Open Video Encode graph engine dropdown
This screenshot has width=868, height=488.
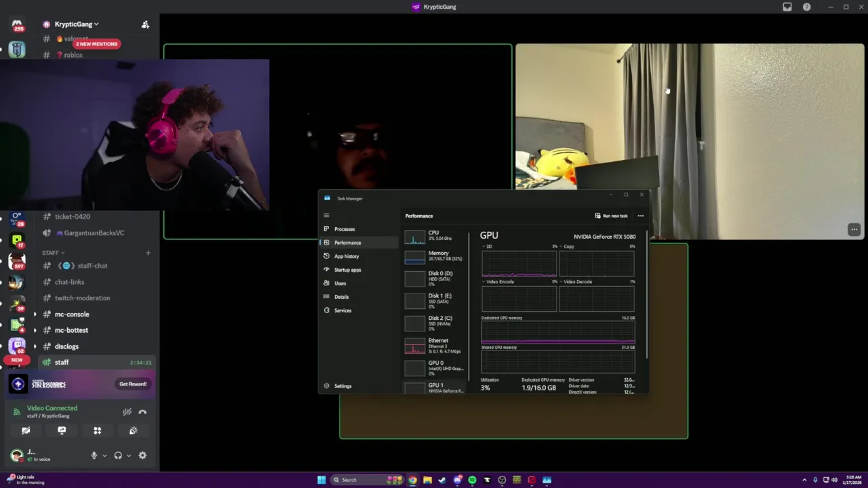click(498, 282)
